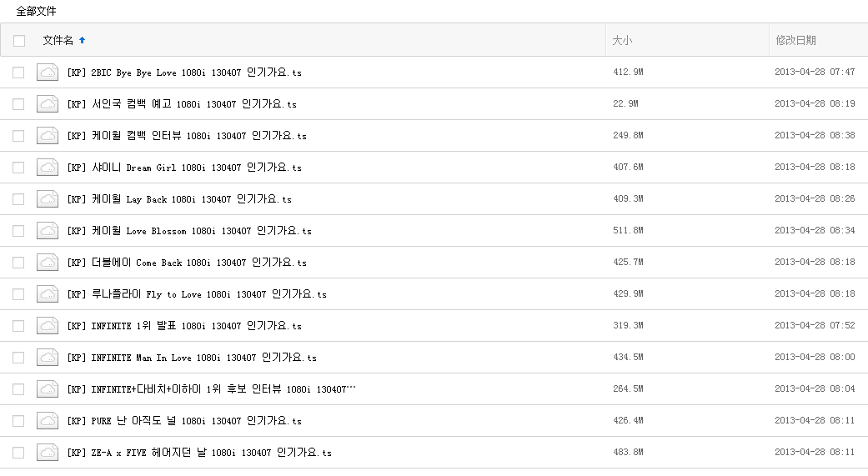The height and width of the screenshot is (476, 868).
Task: Sort files by 修改日期 column
Action: (795, 40)
